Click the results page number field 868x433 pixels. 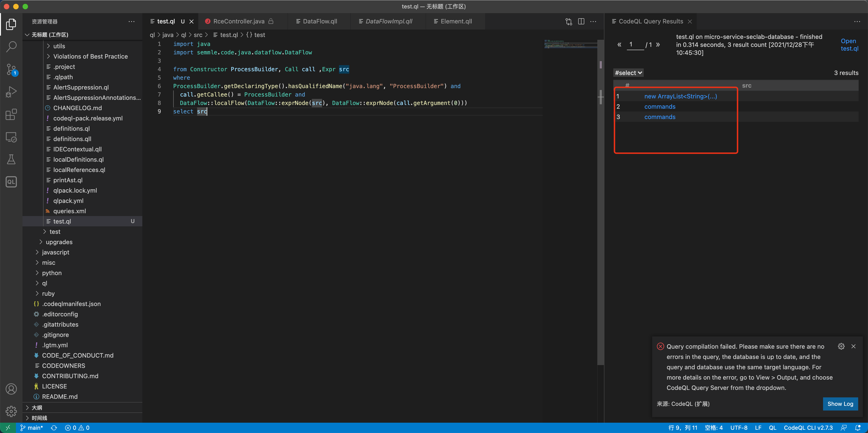point(636,45)
